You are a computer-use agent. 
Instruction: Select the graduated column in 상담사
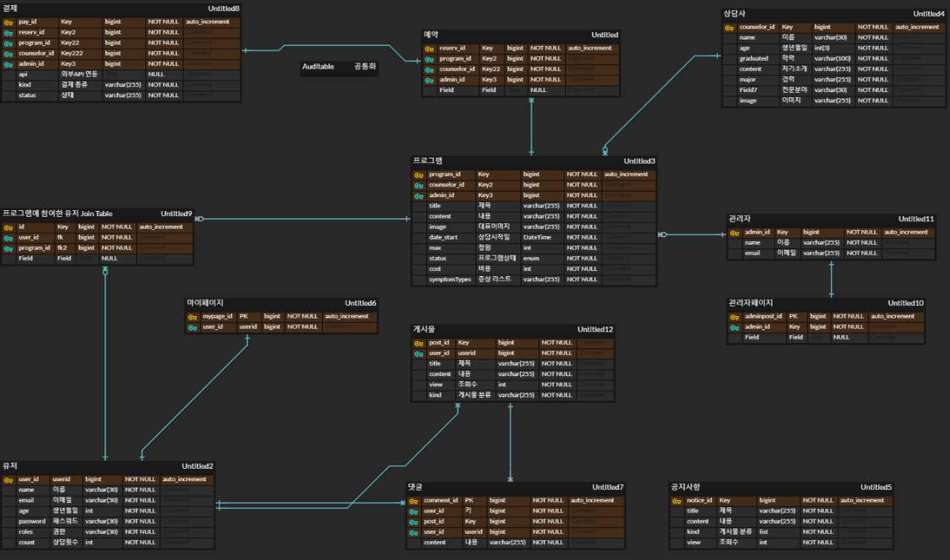pyautogui.click(x=753, y=58)
